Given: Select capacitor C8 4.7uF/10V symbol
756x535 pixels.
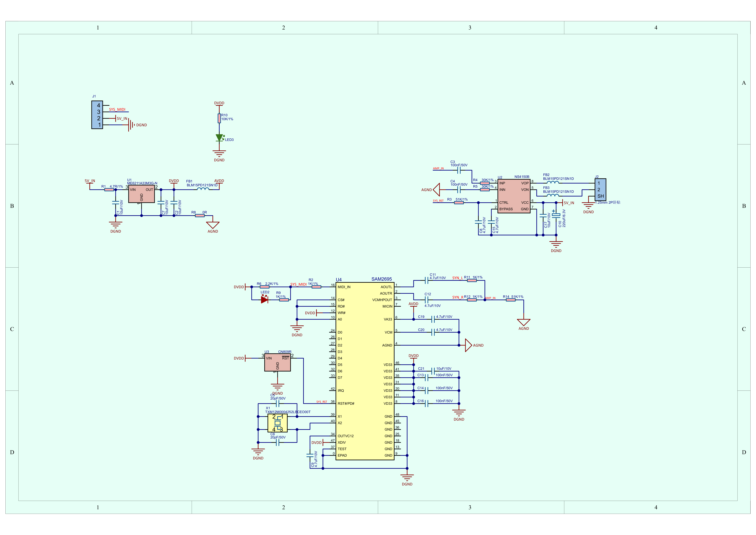Looking at the screenshot, I should pyautogui.click(x=478, y=222).
